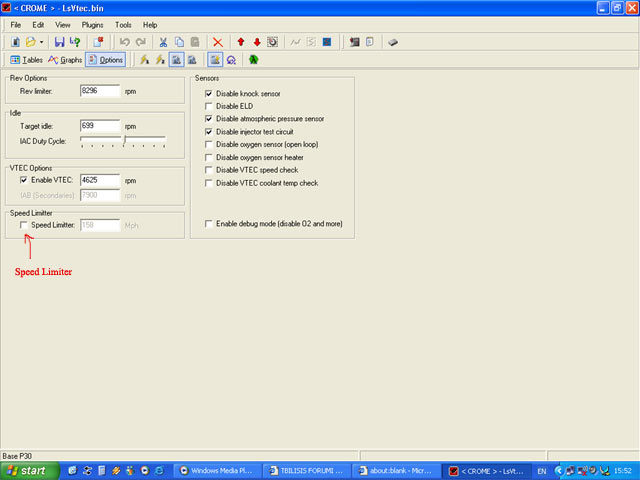Click the Internet Explorer quick launch icon

[x=159, y=471]
